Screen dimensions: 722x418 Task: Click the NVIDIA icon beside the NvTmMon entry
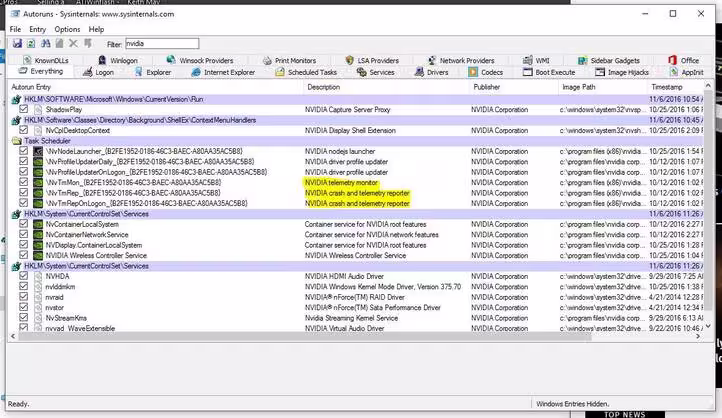pos(38,183)
